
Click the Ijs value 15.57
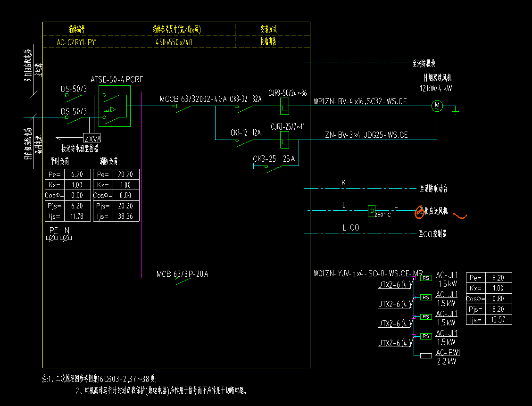[498, 320]
